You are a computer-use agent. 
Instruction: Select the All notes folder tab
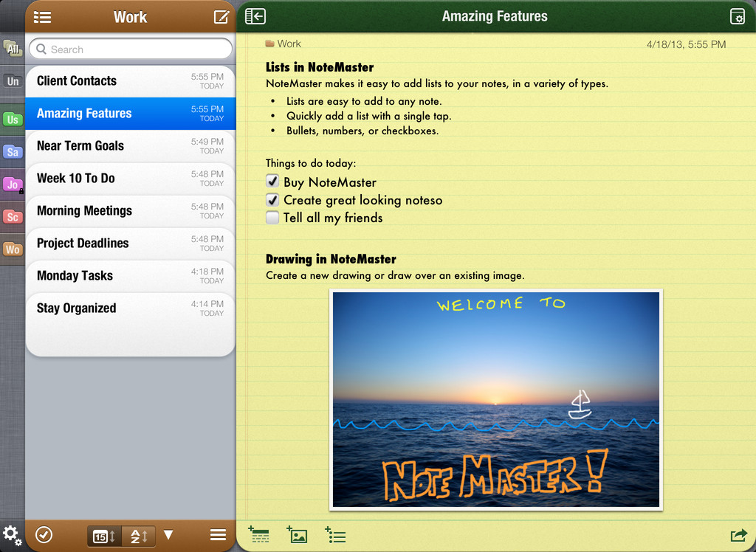click(13, 48)
